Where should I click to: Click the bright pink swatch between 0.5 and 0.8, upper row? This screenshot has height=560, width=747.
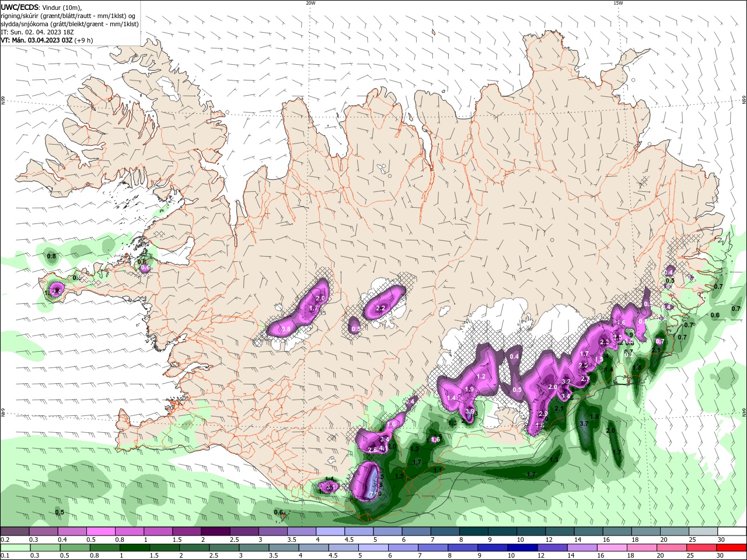pos(100,531)
